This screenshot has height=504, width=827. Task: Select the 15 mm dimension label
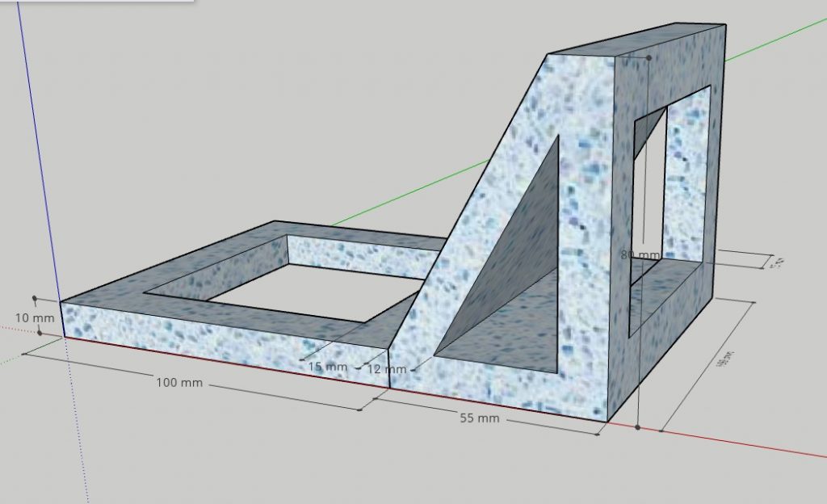pyautogui.click(x=327, y=367)
